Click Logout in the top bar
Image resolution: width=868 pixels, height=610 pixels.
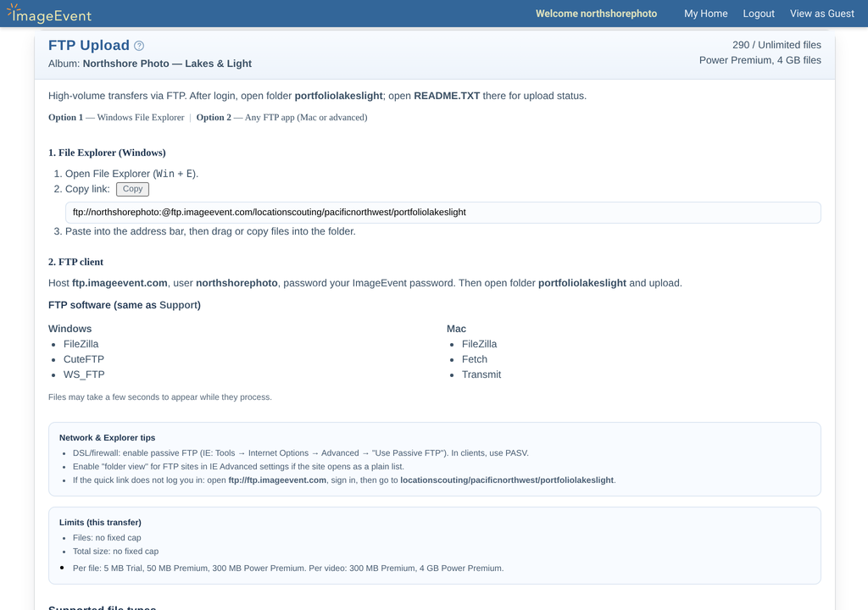(759, 14)
